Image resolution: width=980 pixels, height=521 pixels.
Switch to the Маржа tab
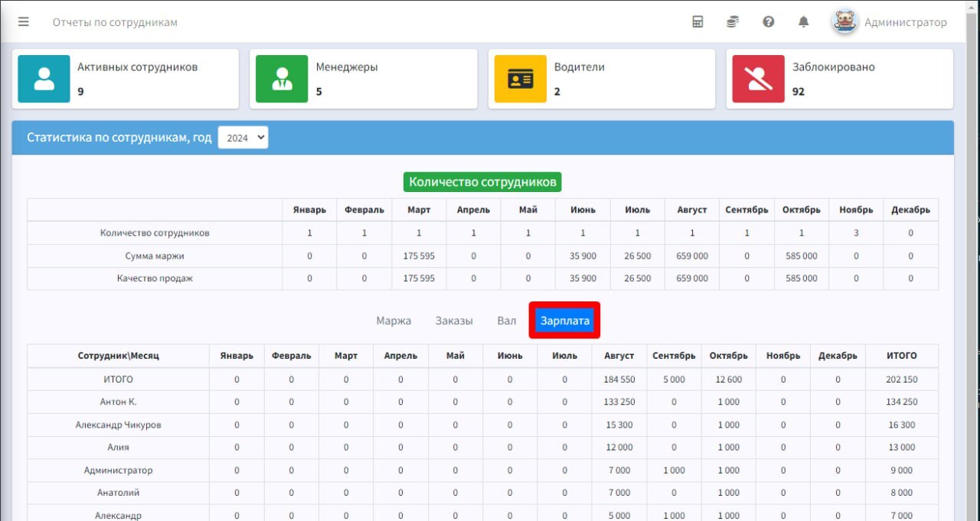pyautogui.click(x=394, y=321)
